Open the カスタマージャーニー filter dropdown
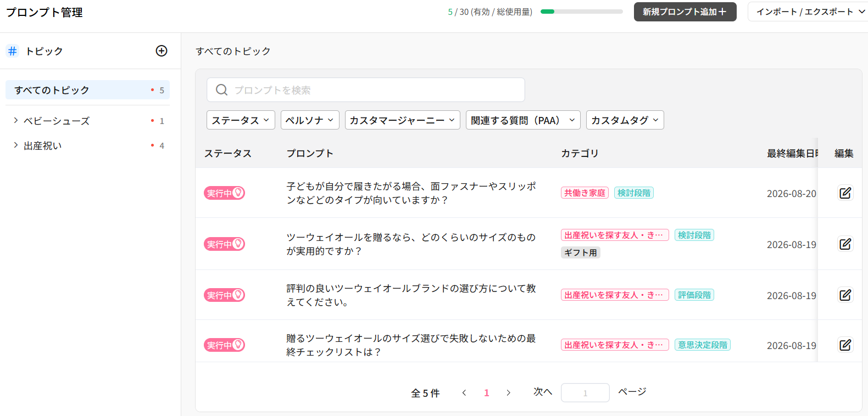The width and height of the screenshot is (868, 416). [x=403, y=120]
